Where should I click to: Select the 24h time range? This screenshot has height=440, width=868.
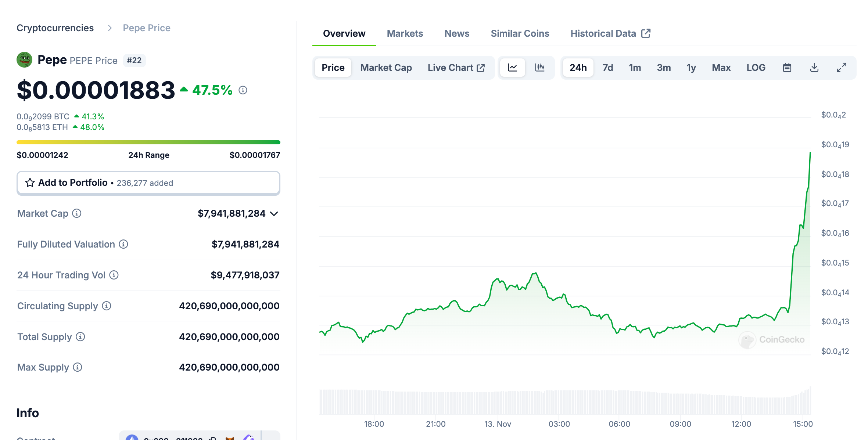578,68
